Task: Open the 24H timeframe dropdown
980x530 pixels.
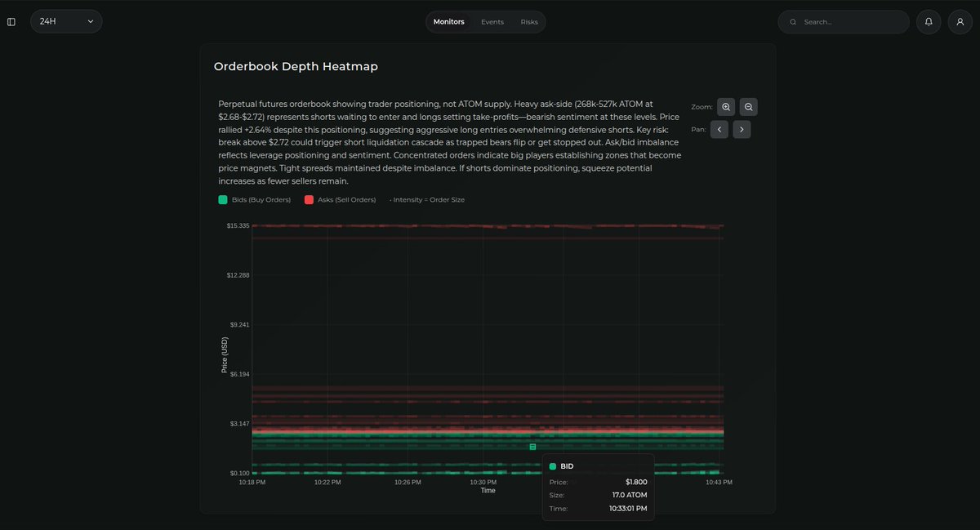Action: [x=66, y=21]
